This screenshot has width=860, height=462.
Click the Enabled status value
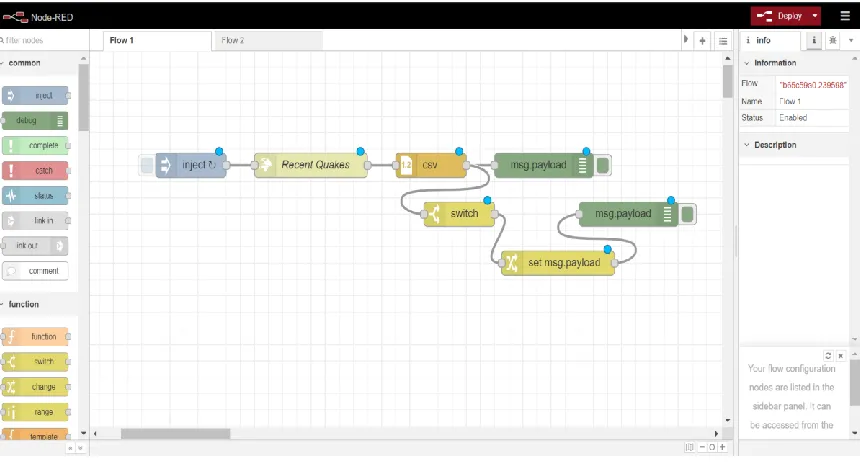click(x=793, y=117)
